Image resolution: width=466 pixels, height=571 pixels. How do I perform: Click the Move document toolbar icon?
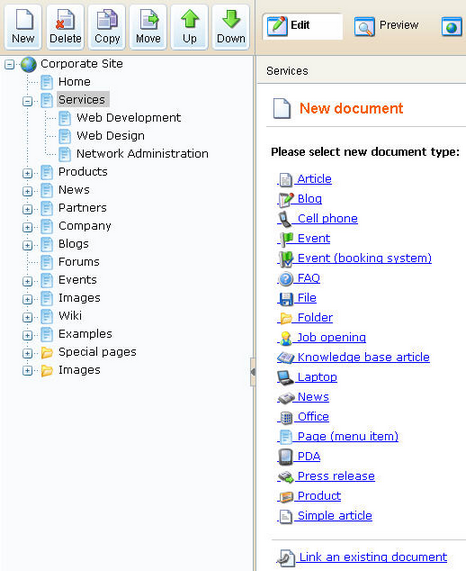149,19
